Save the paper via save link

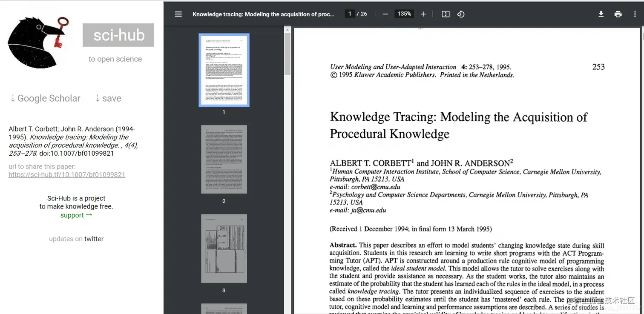coord(108,98)
